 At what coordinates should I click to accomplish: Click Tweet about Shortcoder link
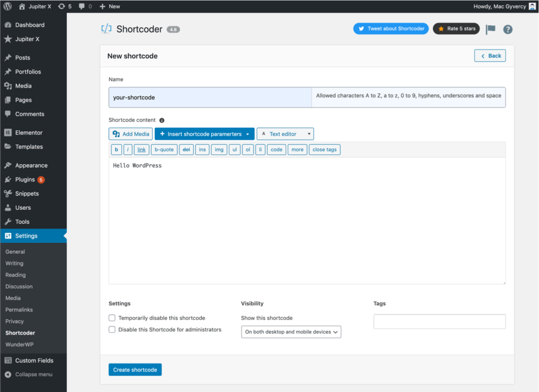tap(391, 29)
